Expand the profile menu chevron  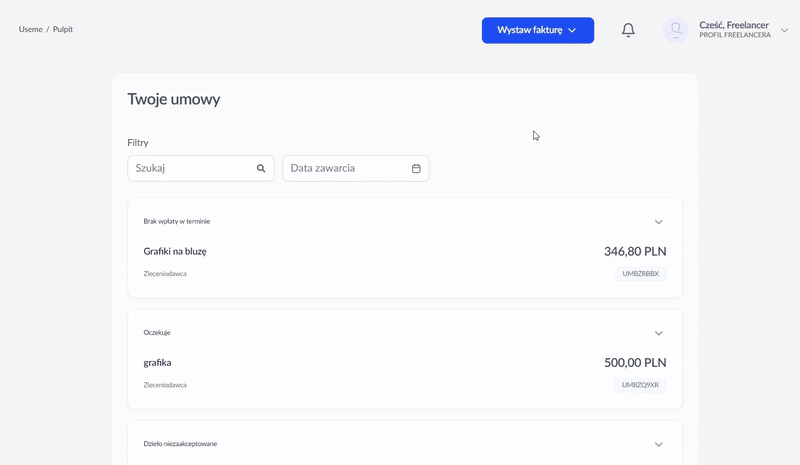click(x=784, y=30)
